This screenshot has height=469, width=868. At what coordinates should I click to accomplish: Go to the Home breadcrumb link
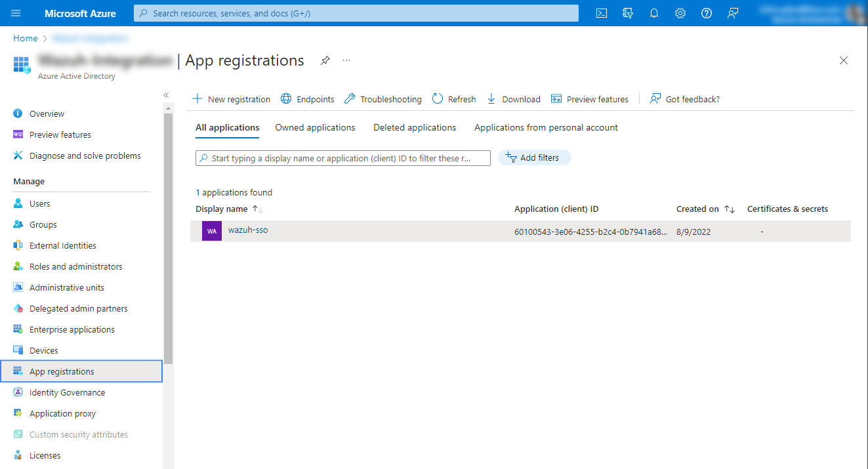click(x=26, y=38)
